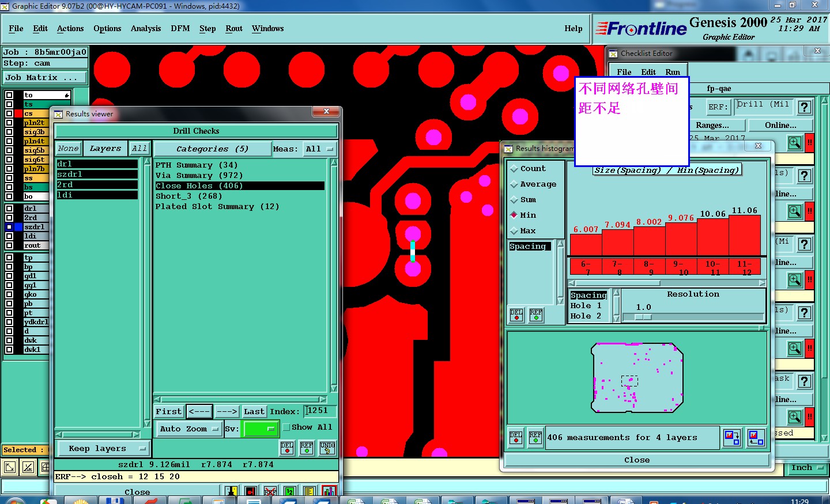Click the bottom magnifier icon in Checklist Editor
The image size is (830, 504).
795,417
